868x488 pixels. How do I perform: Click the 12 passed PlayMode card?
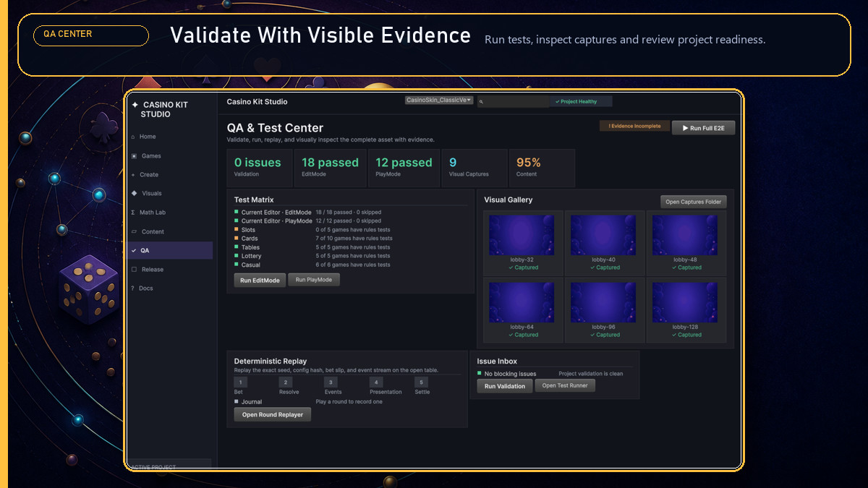pos(404,168)
